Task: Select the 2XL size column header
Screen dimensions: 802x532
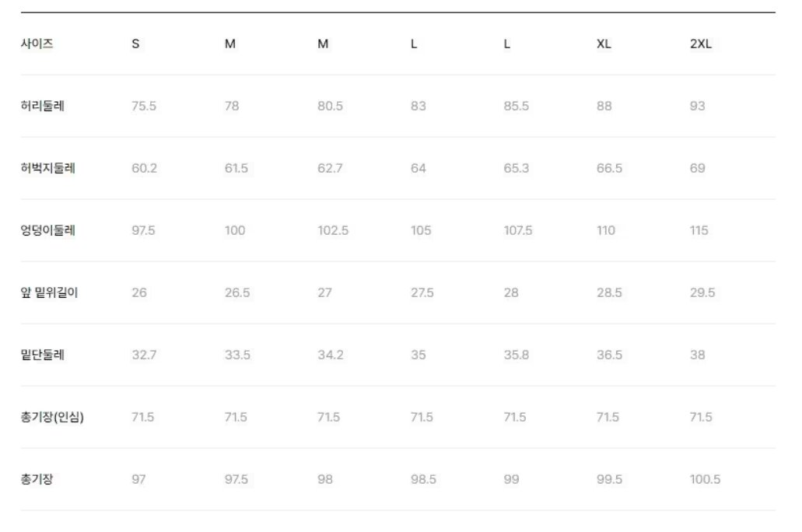Action: click(701, 44)
